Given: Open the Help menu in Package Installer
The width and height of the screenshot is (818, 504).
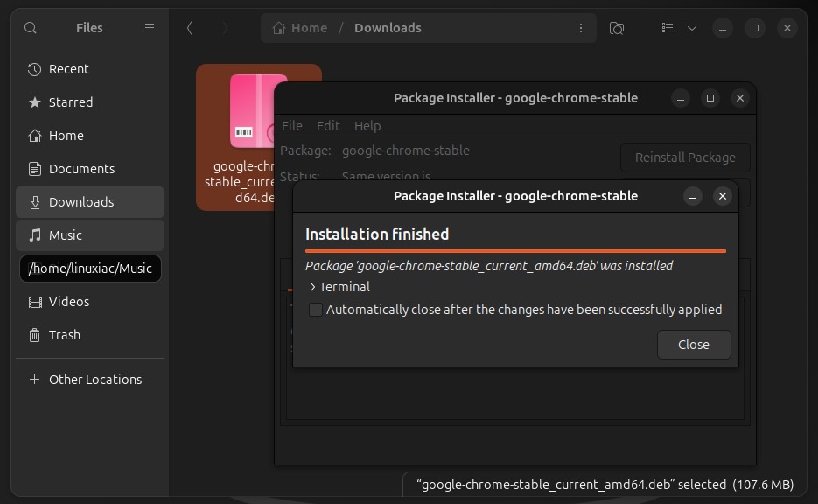Looking at the screenshot, I should click(367, 126).
